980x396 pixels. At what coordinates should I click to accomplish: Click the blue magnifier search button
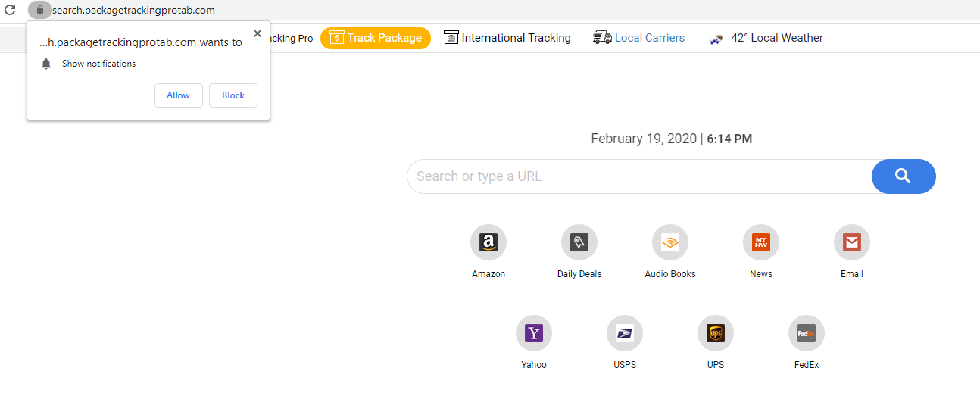904,176
